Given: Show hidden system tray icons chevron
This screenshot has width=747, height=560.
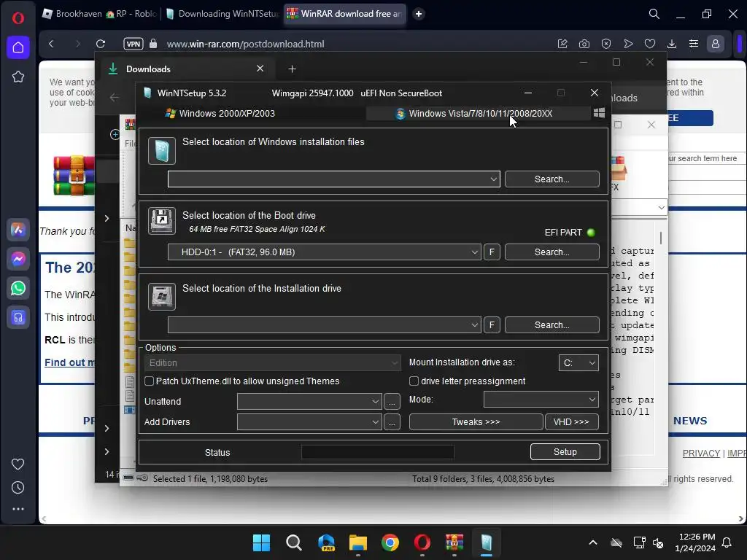Looking at the screenshot, I should tap(593, 542).
